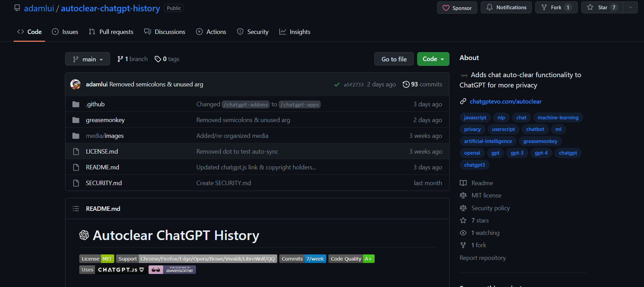Switch to the Issues tab
644x287 pixels.
tap(65, 32)
